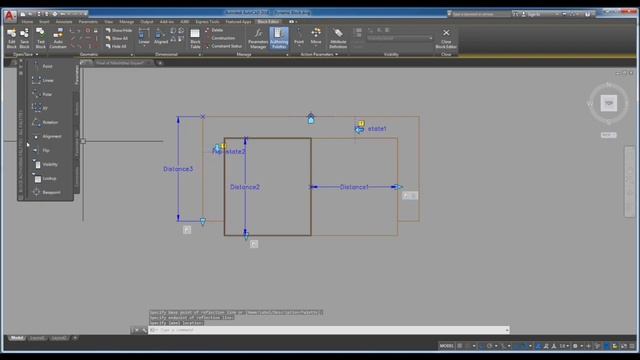Select the Aligned dimensional constraint tool

click(x=161, y=36)
